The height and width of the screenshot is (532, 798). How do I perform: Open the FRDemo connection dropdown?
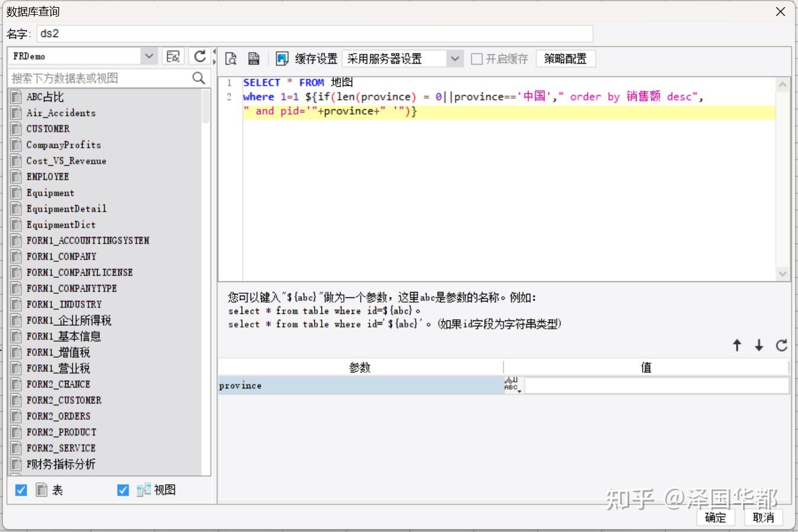click(x=148, y=56)
